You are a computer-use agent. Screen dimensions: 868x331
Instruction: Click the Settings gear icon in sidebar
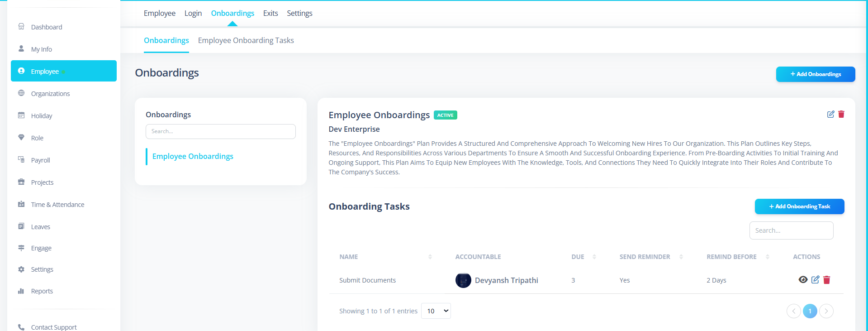click(x=21, y=269)
